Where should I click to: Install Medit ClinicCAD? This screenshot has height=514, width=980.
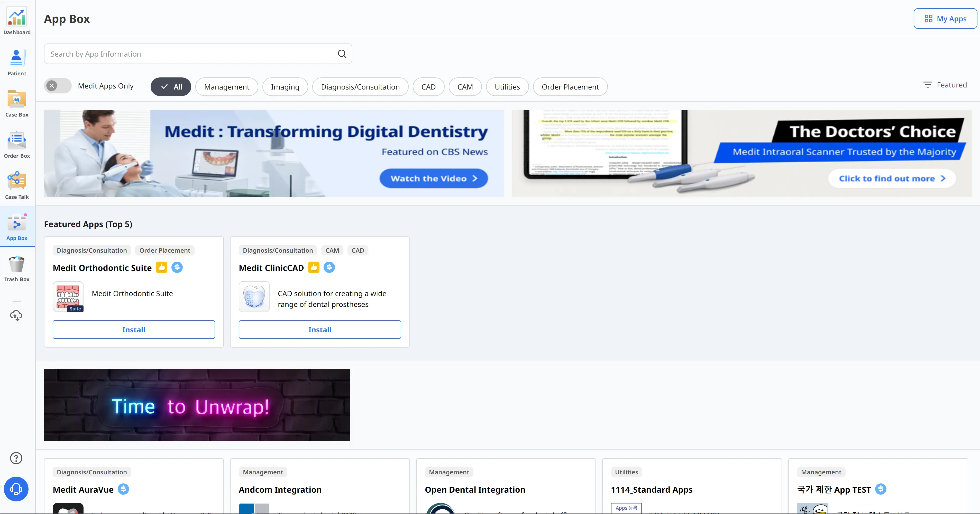(x=319, y=330)
